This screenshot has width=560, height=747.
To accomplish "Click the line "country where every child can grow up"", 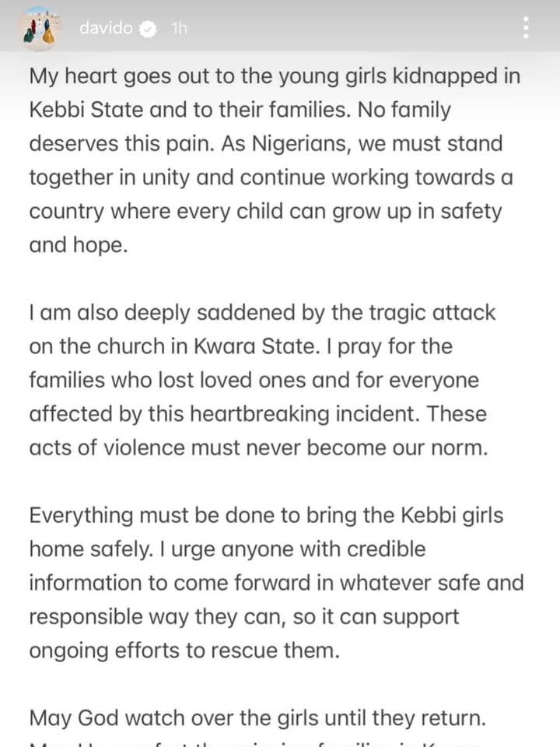I will [x=265, y=212].
